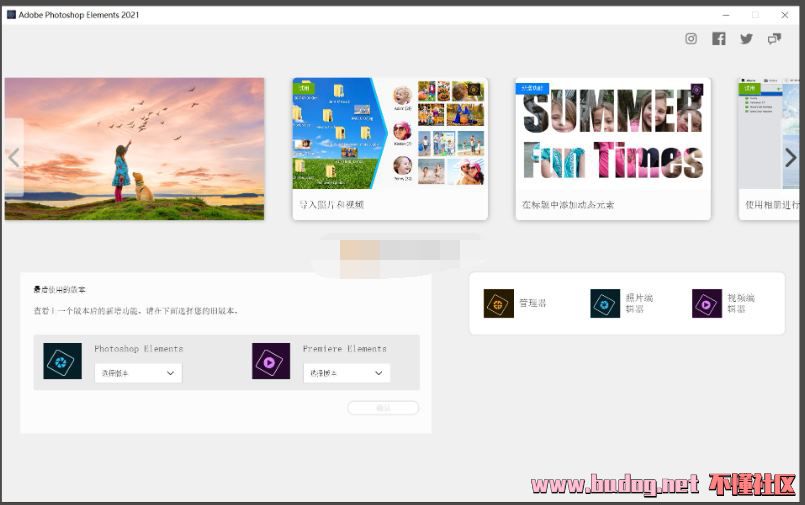Click the 在标题中添加动态元素 card caption

pos(568,205)
